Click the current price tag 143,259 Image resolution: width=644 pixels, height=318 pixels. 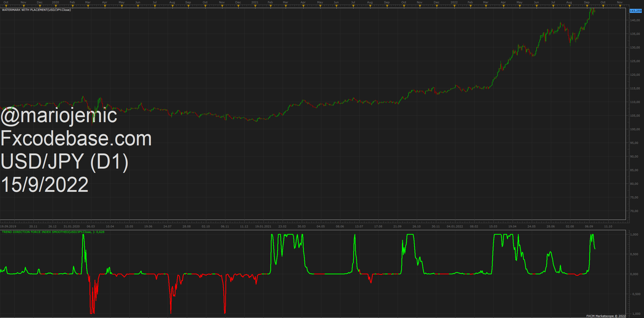pos(635,11)
